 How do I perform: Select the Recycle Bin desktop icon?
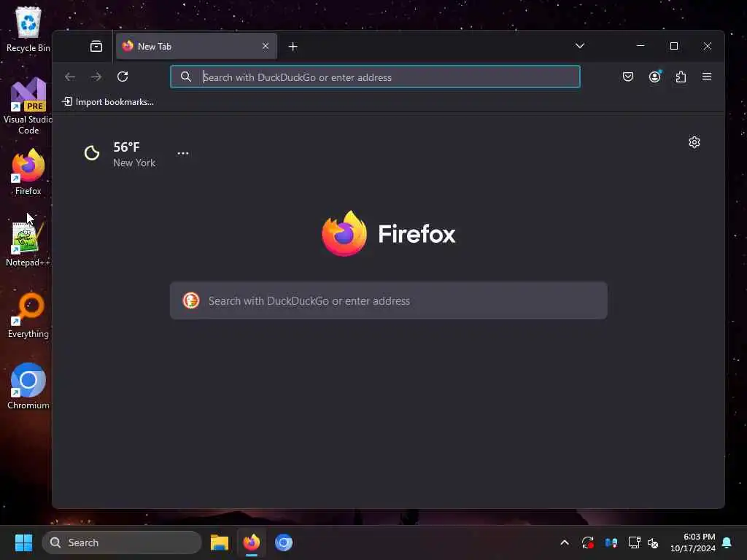click(x=28, y=29)
